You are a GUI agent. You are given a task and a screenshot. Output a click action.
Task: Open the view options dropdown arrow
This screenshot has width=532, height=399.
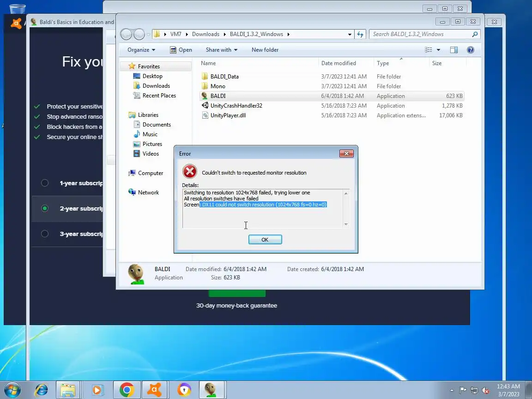pos(438,50)
